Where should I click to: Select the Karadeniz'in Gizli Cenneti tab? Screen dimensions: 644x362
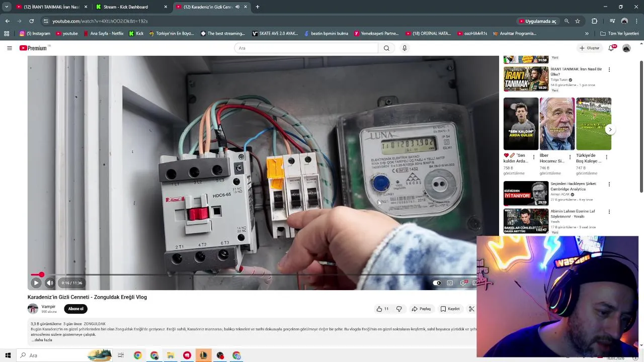(x=212, y=7)
